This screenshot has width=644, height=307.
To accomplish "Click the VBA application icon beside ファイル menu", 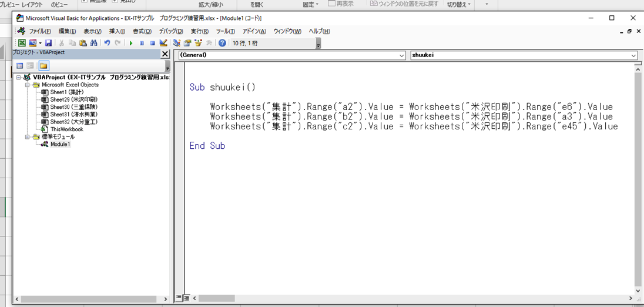I will [20, 31].
